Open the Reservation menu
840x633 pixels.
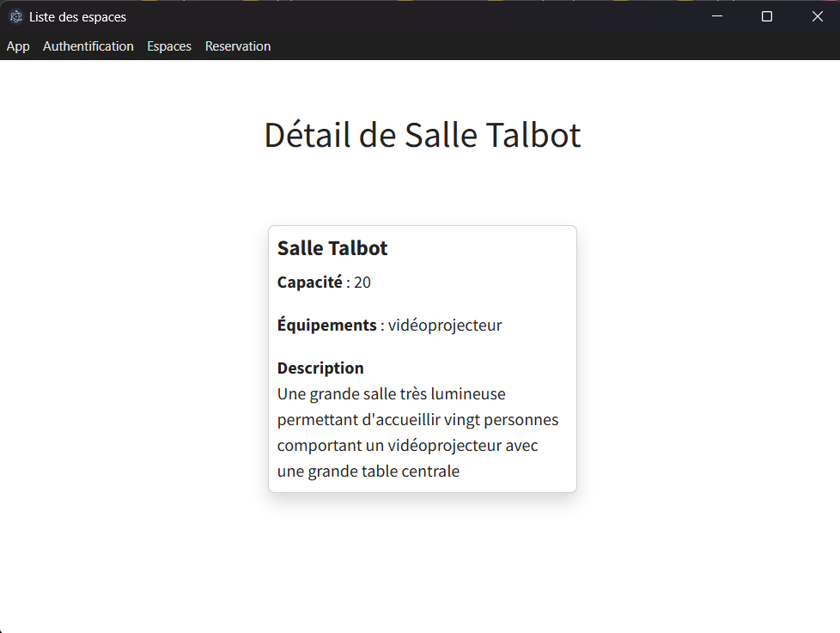click(x=238, y=46)
